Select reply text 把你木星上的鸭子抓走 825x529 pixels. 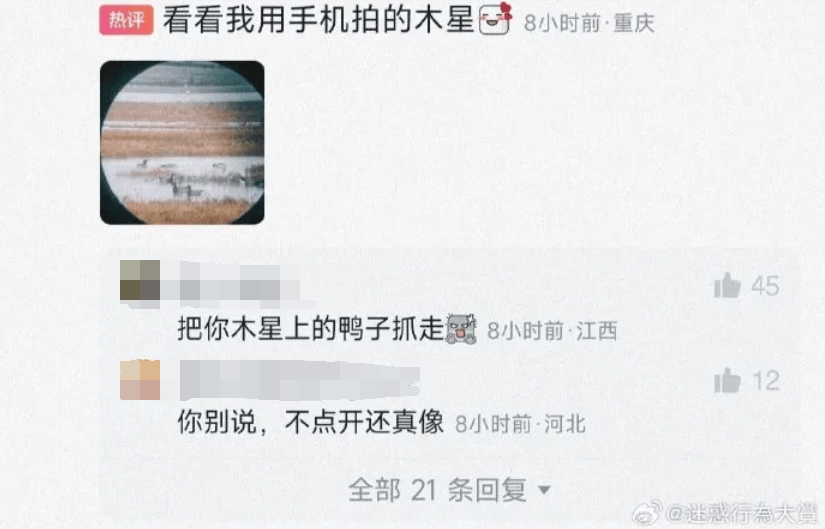[311, 330]
